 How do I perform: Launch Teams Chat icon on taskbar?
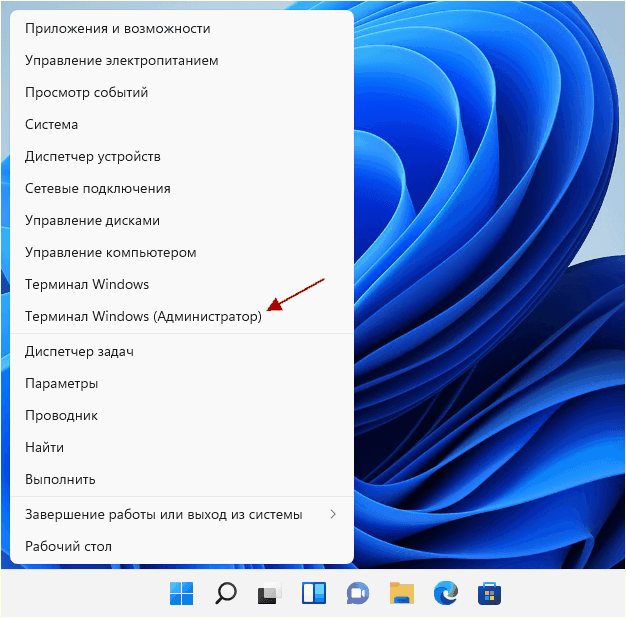358,593
